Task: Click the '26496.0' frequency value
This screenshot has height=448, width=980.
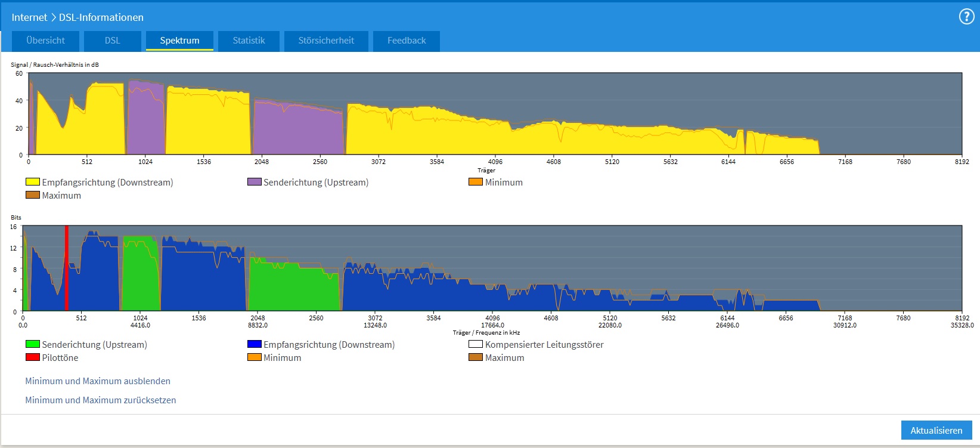Action: click(x=727, y=325)
